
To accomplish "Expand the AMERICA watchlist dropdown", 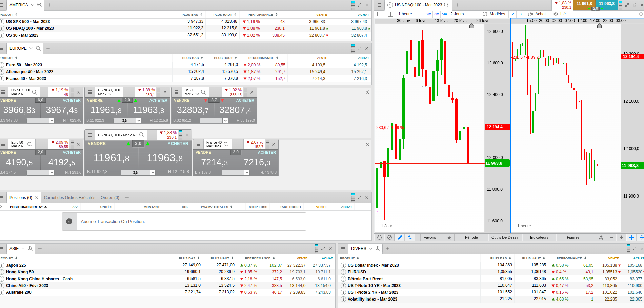I will 33,5.
